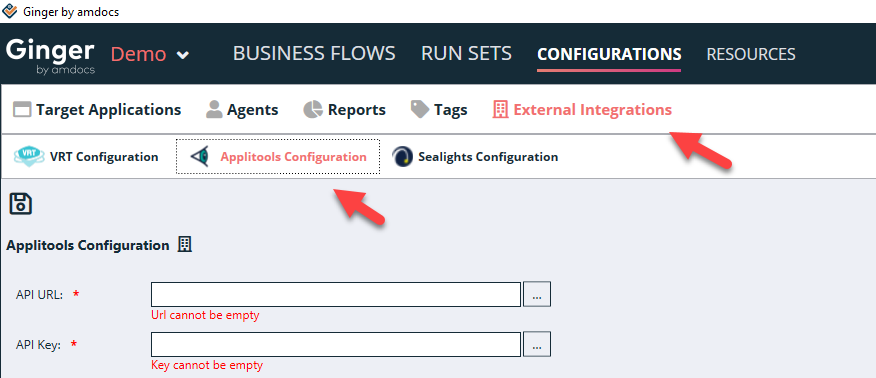Click the VRT Configuration cloud icon
This screenshot has width=876, height=378.
click(x=28, y=156)
